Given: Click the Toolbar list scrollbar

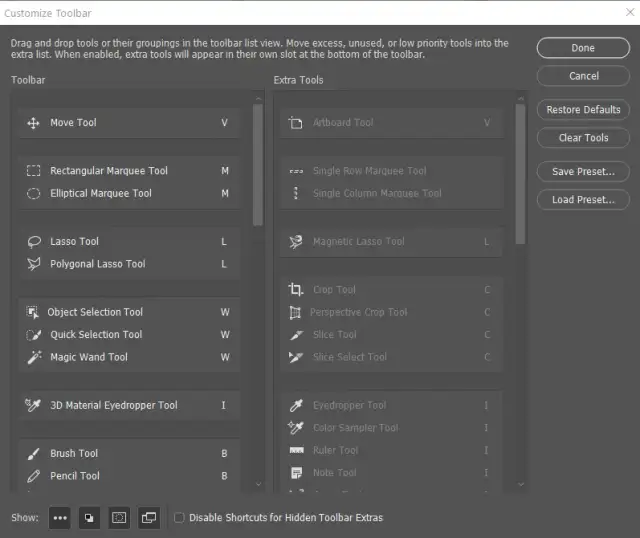Looking at the screenshot, I should [x=258, y=165].
